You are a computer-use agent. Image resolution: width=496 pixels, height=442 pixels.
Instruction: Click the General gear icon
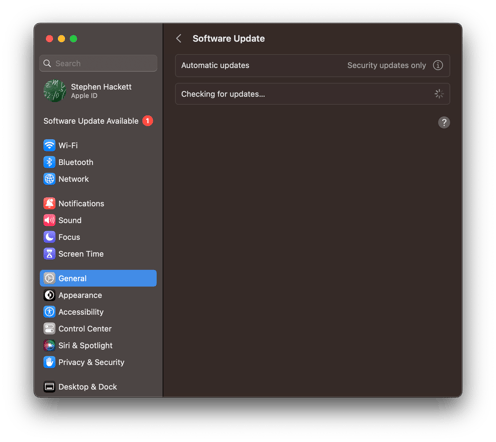(x=49, y=278)
